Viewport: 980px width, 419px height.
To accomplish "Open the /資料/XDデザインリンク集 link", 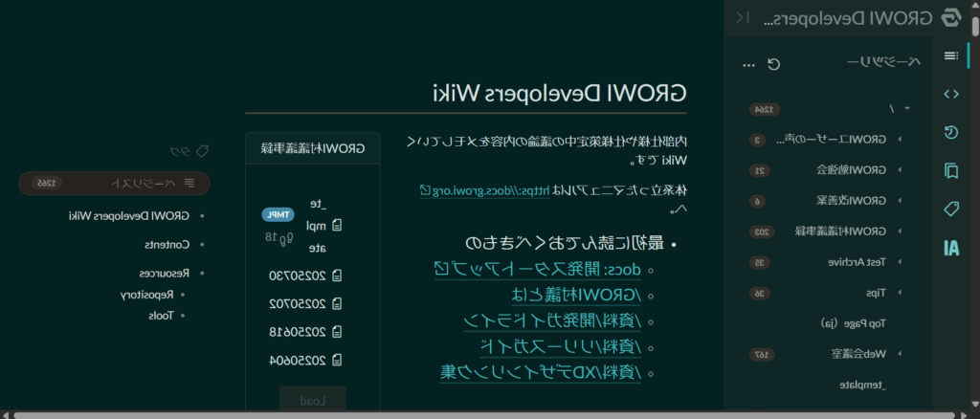I will tap(540, 373).
